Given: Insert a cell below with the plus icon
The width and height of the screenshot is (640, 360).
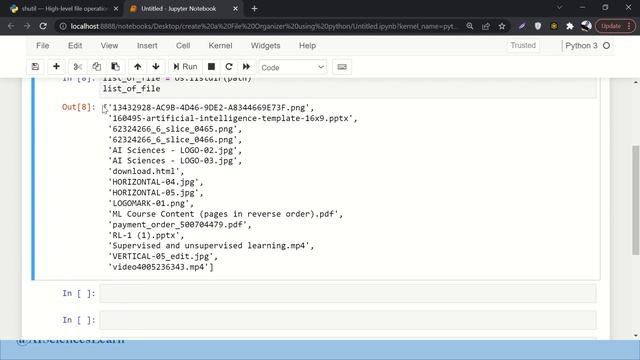Looking at the screenshot, I should (x=56, y=67).
